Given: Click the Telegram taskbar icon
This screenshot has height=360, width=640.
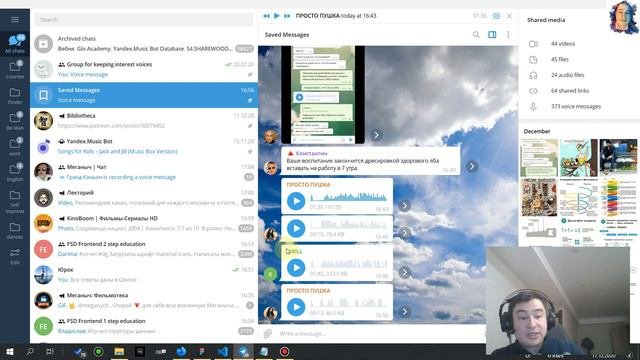Looking at the screenshot, I should click(x=244, y=351).
